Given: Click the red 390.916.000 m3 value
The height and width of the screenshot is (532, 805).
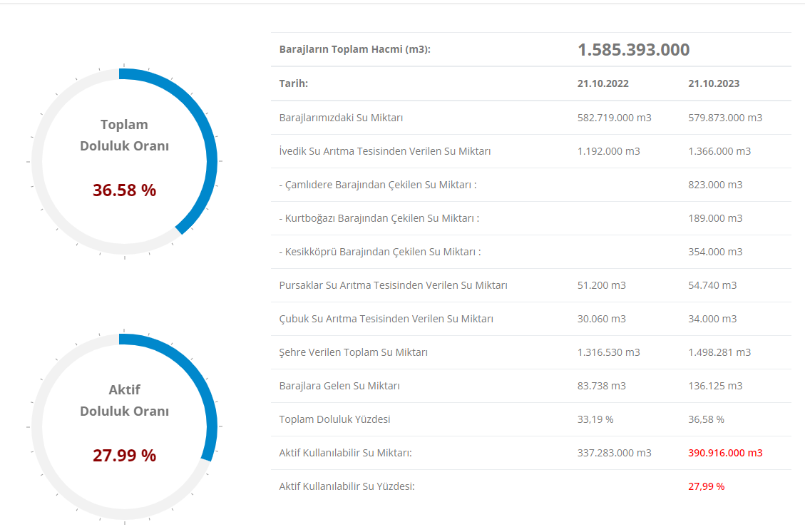Looking at the screenshot, I should 724,453.
